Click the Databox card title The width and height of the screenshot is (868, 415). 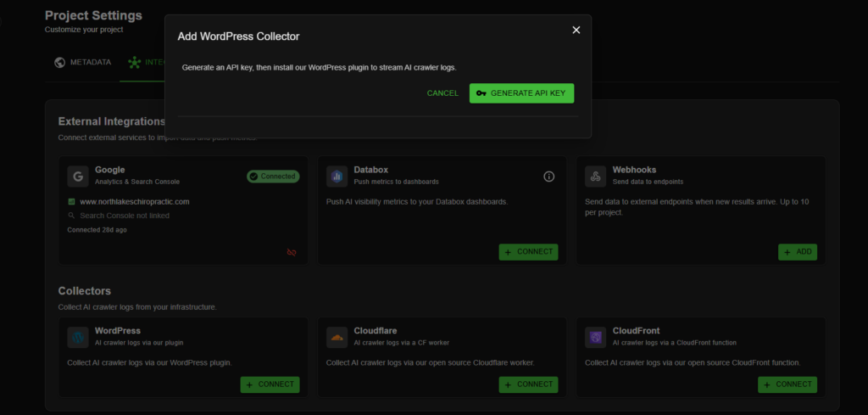click(371, 170)
